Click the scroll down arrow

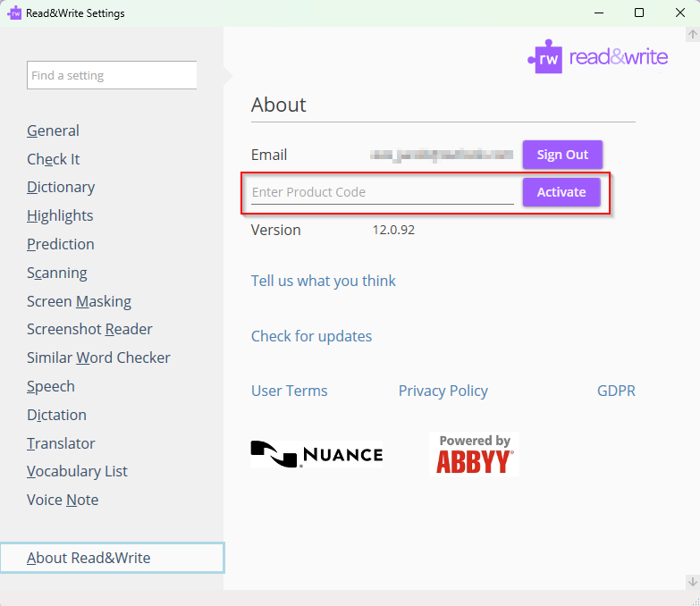click(x=693, y=582)
